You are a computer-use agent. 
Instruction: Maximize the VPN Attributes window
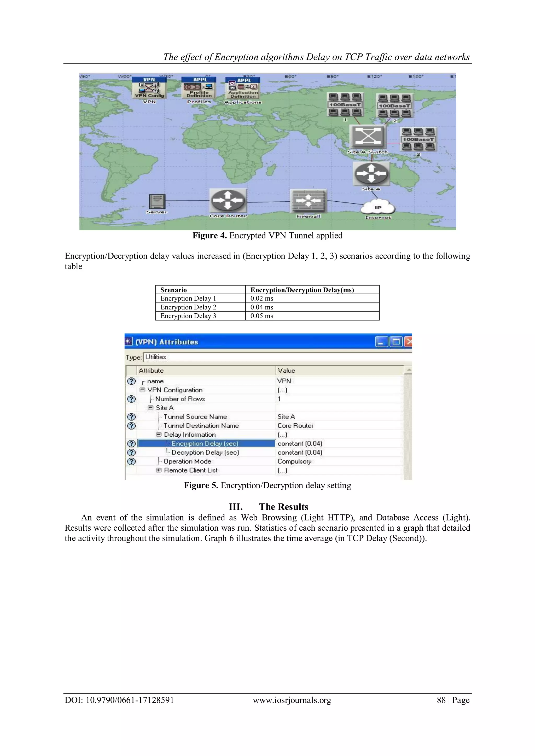396,342
